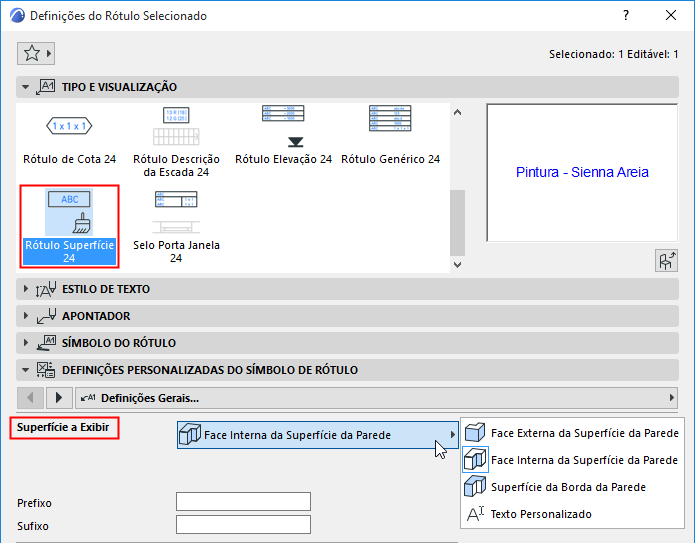This screenshot has height=543, width=695.
Task: Click the label list scrollbar thumb
Action: [x=457, y=223]
